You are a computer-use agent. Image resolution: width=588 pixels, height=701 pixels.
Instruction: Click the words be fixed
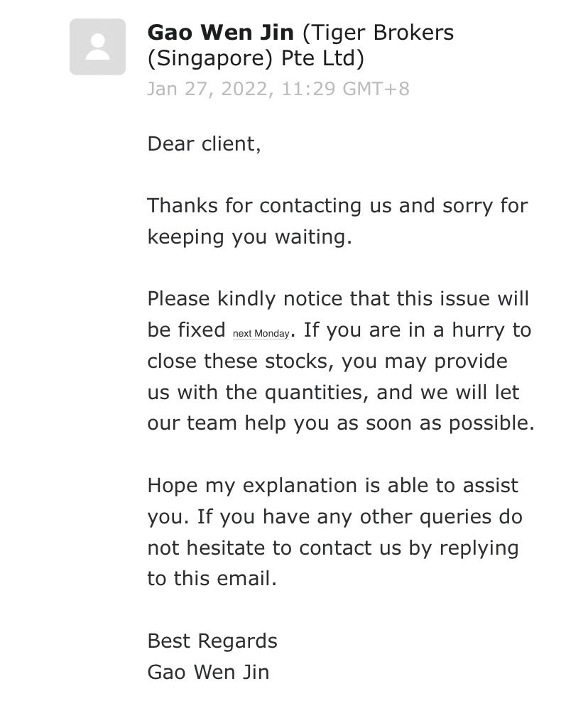tap(186, 330)
